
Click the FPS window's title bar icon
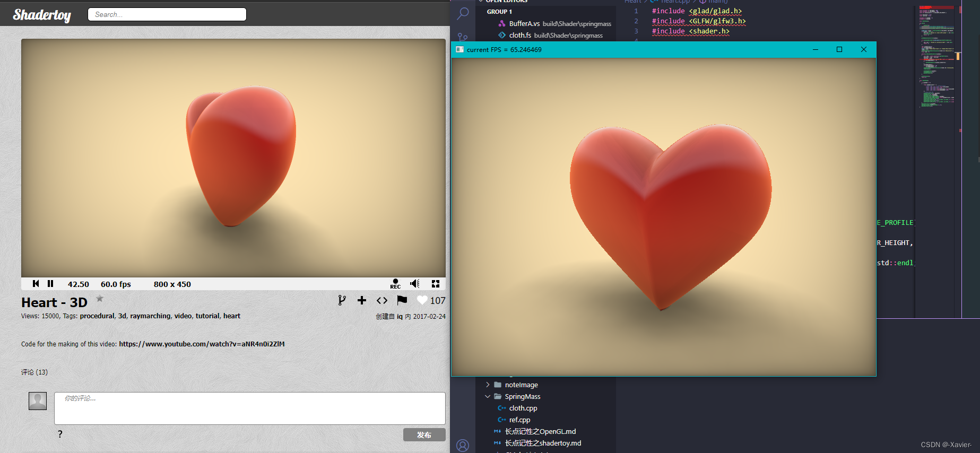(459, 49)
